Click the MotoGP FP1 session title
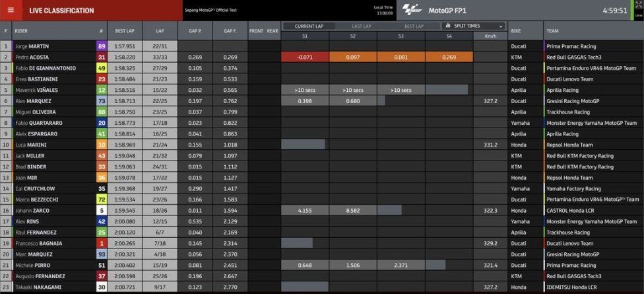The width and height of the screenshot is (644, 294). click(447, 11)
